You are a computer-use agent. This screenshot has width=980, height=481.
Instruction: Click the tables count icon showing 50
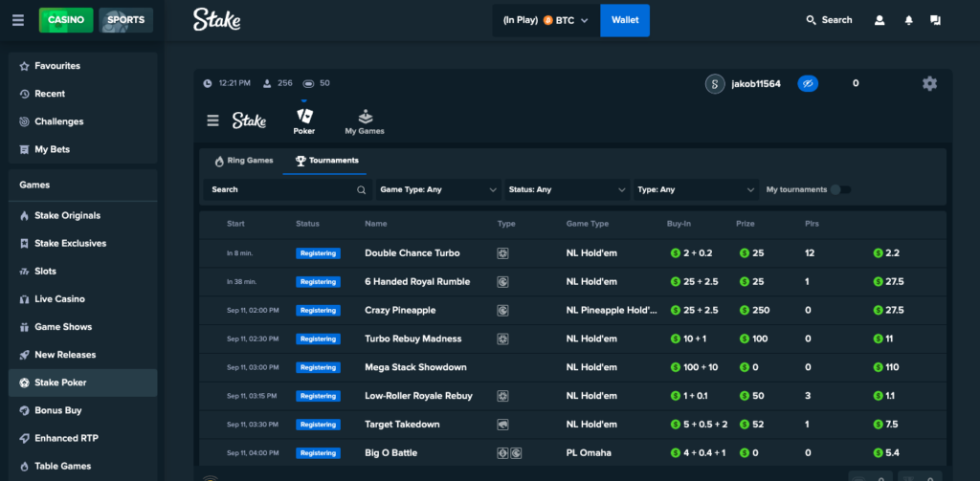point(308,83)
